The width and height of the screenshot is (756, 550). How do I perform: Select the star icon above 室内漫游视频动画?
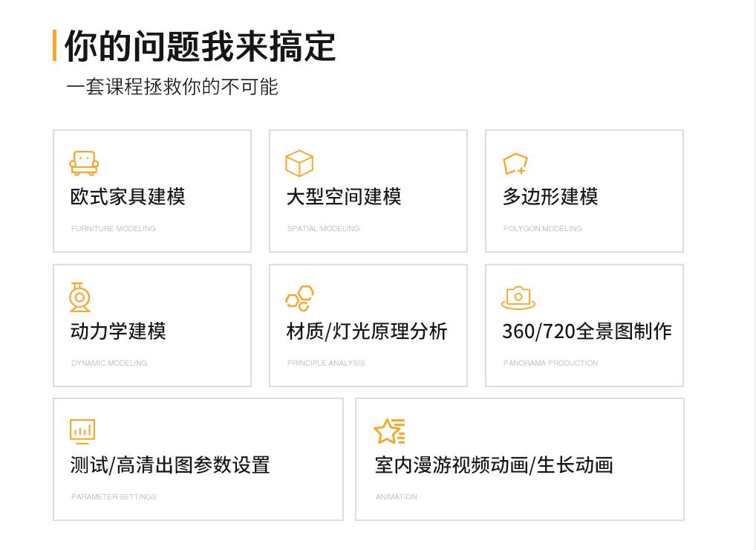coord(389,430)
